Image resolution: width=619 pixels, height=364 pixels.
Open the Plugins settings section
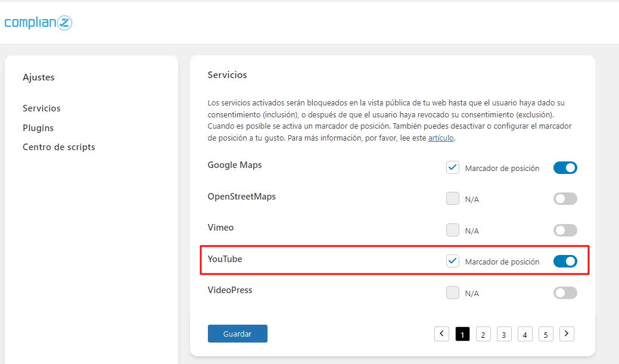[x=38, y=128]
